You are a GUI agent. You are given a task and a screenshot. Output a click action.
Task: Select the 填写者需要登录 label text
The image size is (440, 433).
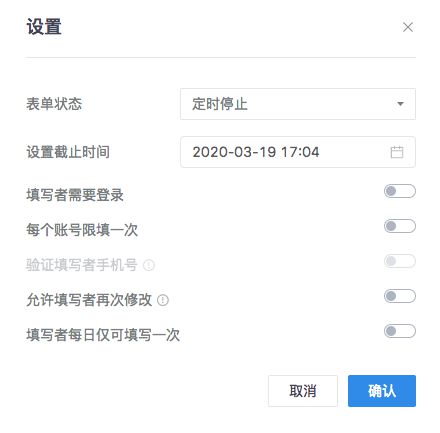75,195
